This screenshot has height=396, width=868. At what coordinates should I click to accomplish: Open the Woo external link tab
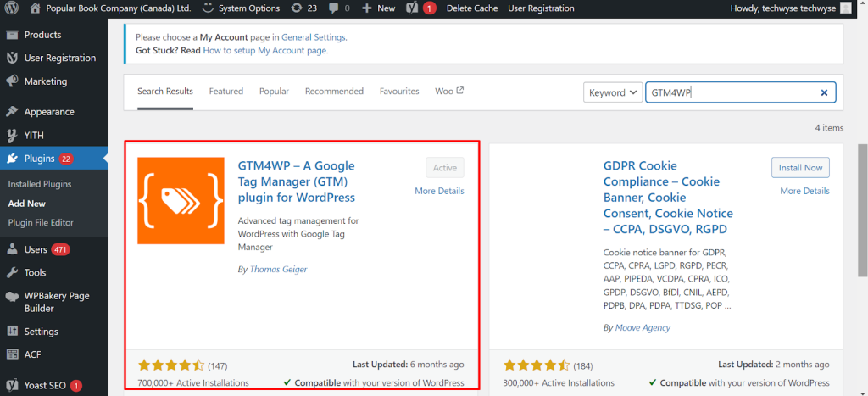pyautogui.click(x=449, y=92)
